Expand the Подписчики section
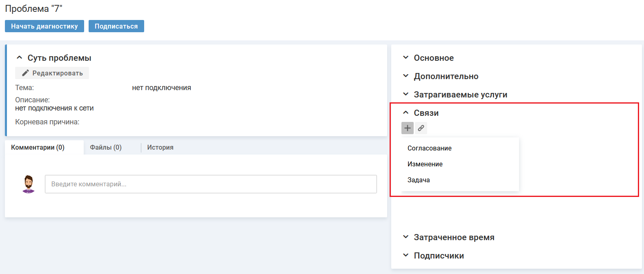This screenshot has height=274, width=644. pyautogui.click(x=406, y=256)
